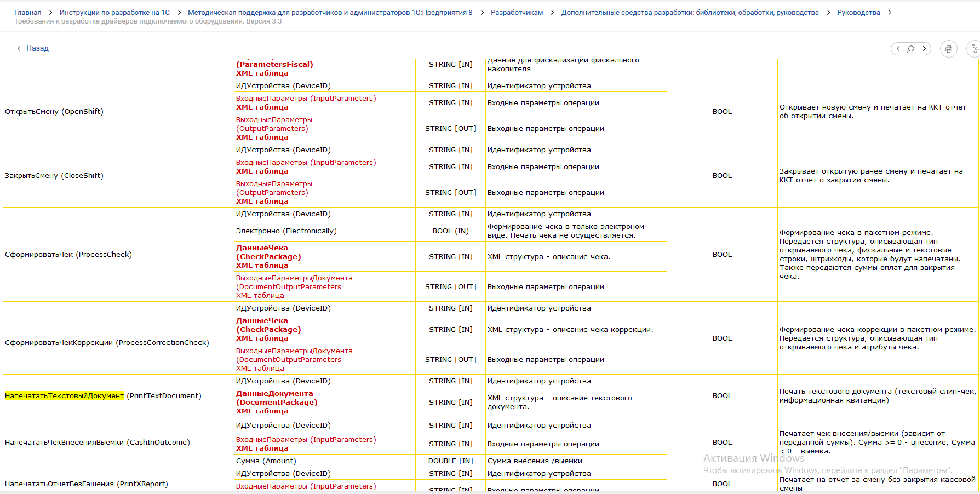Click Сумма внесения /выемки description
This screenshot has width=980, height=494.
tap(535, 461)
